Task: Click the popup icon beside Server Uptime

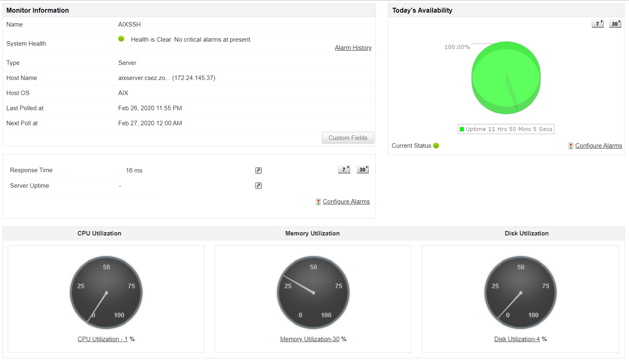Action: (258, 186)
